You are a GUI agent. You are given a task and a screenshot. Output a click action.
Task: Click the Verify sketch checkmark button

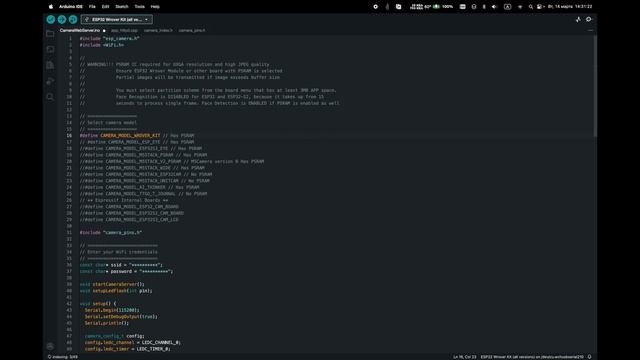tap(51, 19)
